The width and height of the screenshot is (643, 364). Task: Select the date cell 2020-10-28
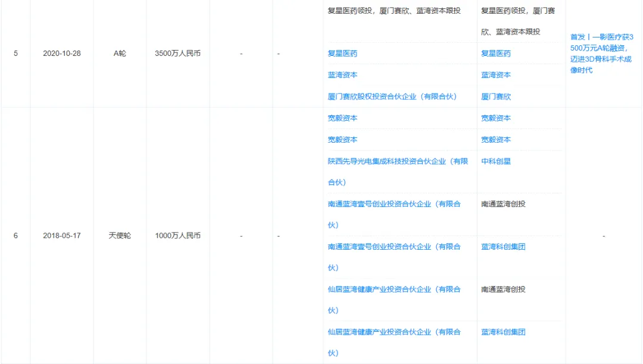[x=62, y=53]
